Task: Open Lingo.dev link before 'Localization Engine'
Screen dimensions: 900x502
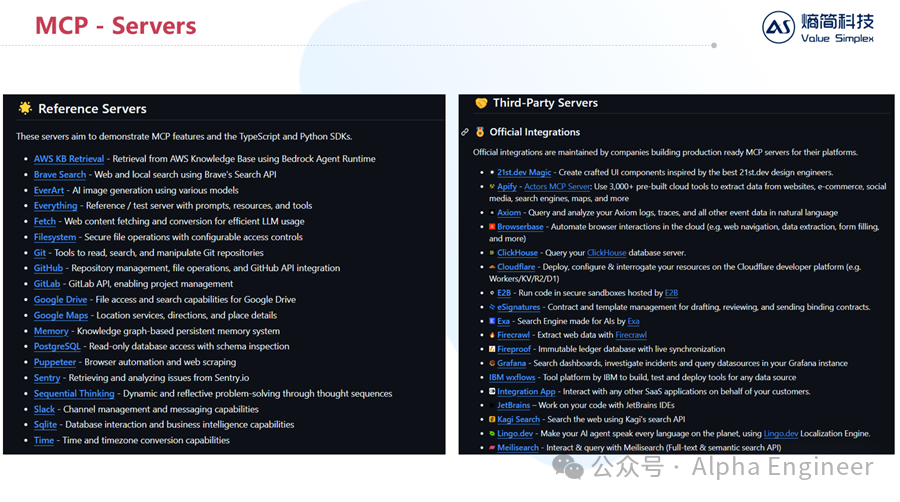Action: pos(781,434)
